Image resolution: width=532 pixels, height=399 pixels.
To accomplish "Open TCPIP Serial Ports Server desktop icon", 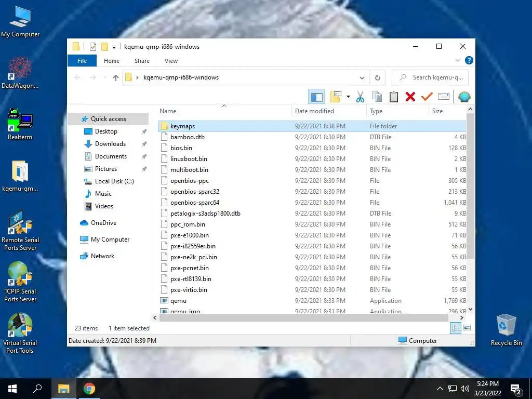I will 20,282.
